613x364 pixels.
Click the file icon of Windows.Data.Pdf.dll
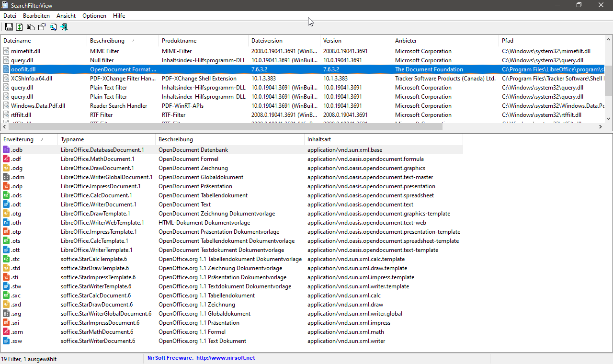point(6,106)
